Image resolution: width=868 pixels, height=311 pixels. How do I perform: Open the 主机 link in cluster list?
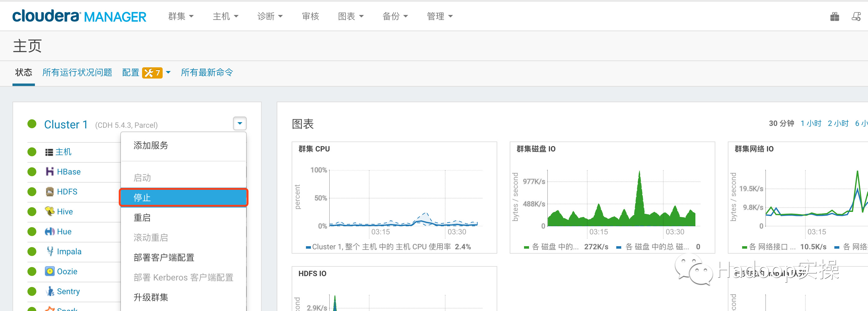click(x=63, y=152)
